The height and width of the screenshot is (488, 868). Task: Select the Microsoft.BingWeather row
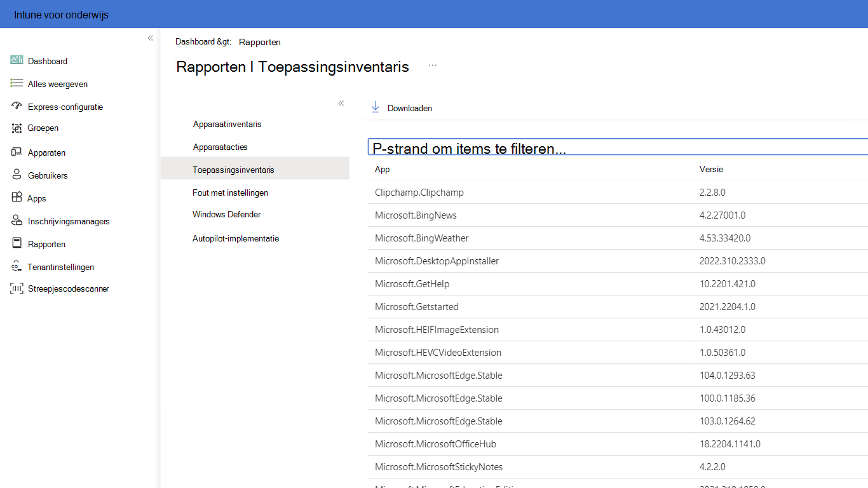click(618, 238)
